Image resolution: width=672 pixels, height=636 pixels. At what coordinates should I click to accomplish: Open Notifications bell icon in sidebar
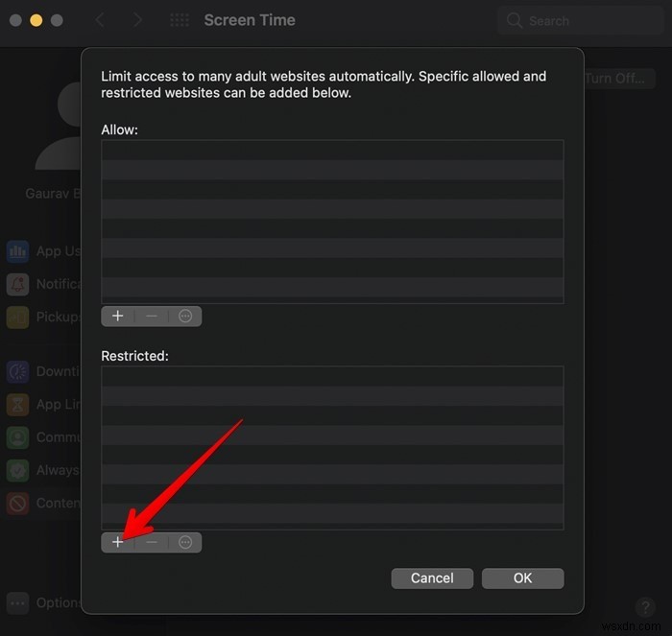17,284
